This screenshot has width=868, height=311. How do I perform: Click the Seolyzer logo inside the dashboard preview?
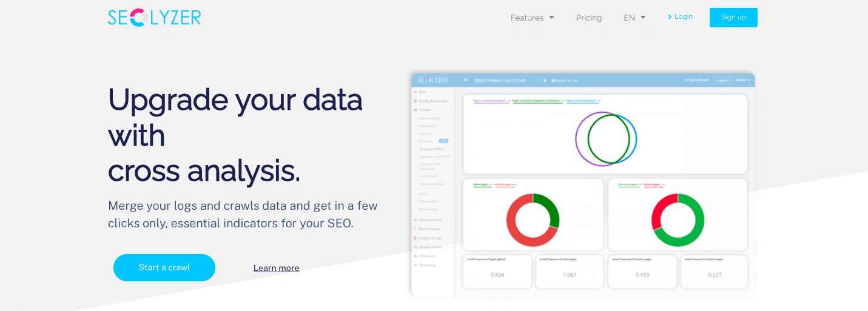pyautogui.click(x=433, y=80)
